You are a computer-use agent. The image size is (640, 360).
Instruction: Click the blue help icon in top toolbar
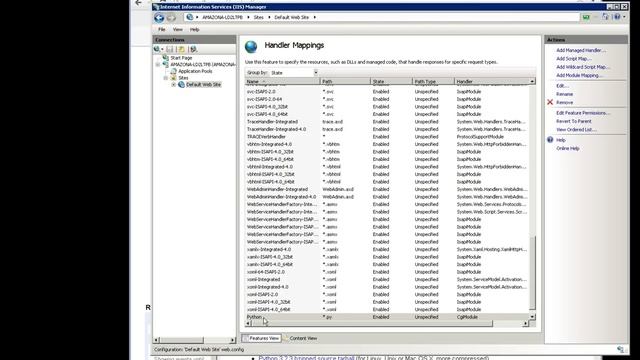click(617, 17)
